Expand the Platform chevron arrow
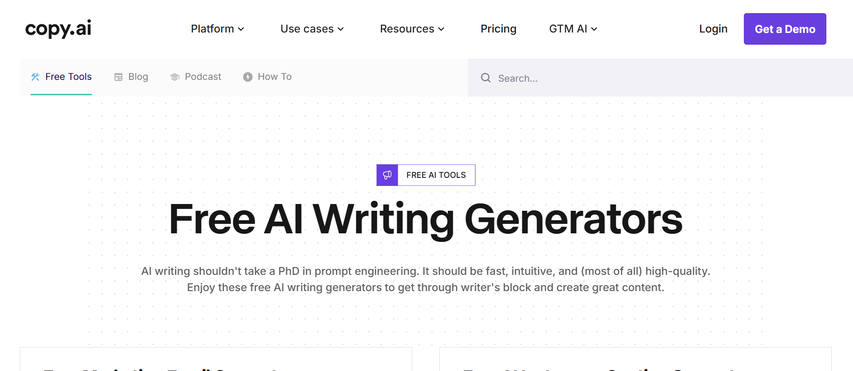 click(x=241, y=29)
